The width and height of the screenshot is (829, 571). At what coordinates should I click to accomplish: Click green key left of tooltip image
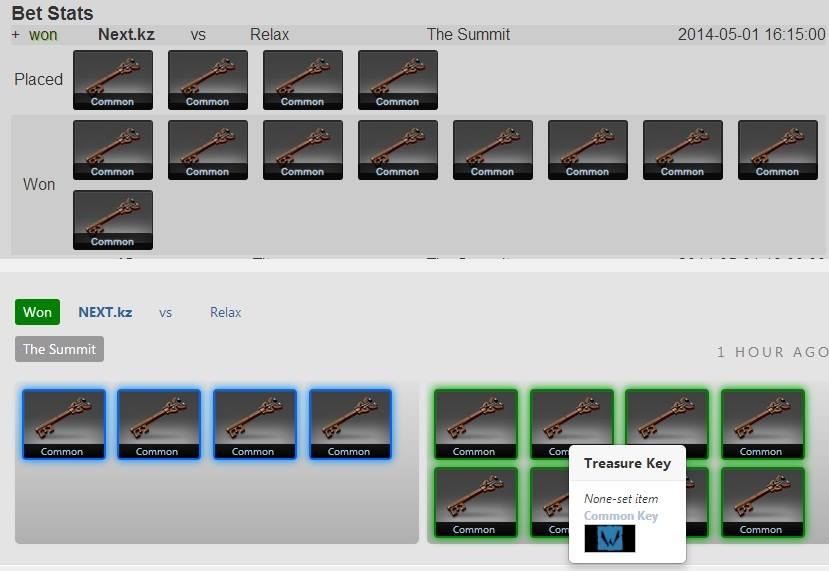550,502
